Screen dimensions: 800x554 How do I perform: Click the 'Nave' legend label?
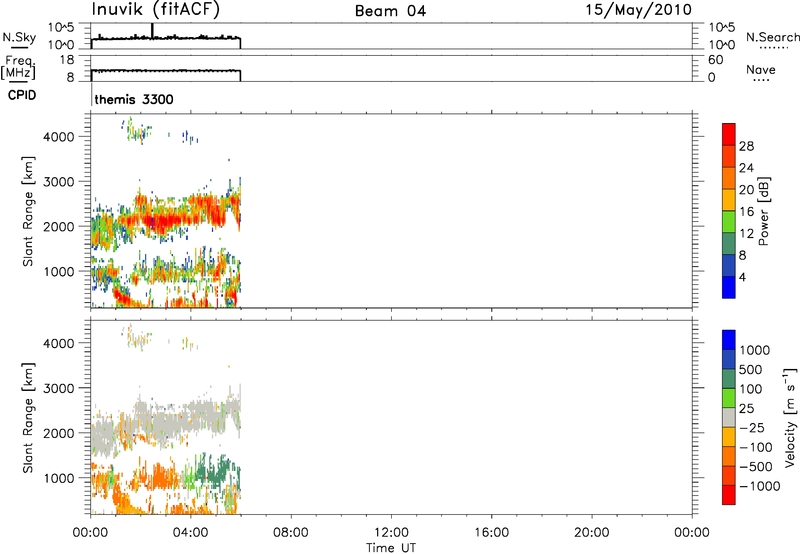point(761,69)
